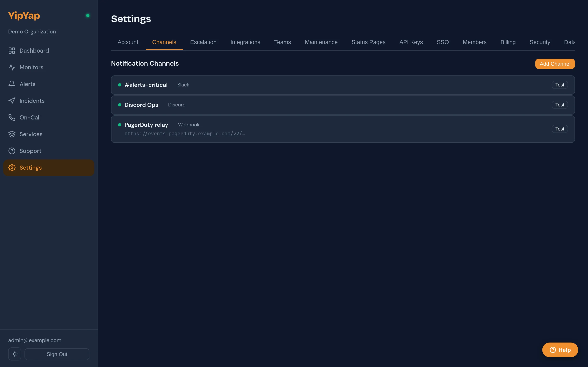Test the #alerts-critical Slack channel
The height and width of the screenshot is (367, 588).
point(559,85)
